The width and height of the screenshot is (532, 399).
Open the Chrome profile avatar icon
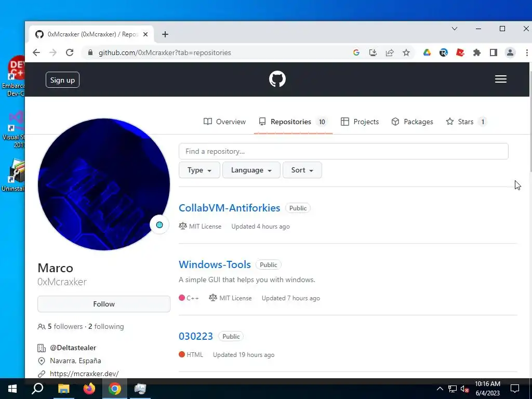[510, 52]
